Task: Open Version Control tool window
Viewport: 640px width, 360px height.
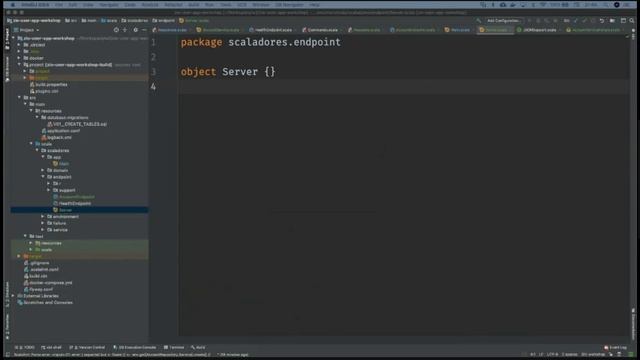Action: point(87,347)
